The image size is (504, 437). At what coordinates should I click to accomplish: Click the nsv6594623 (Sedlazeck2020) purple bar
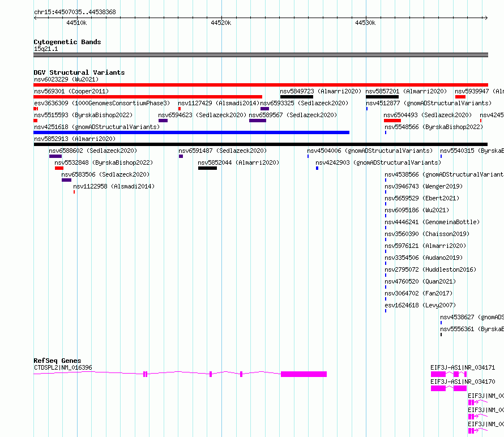[163, 121]
